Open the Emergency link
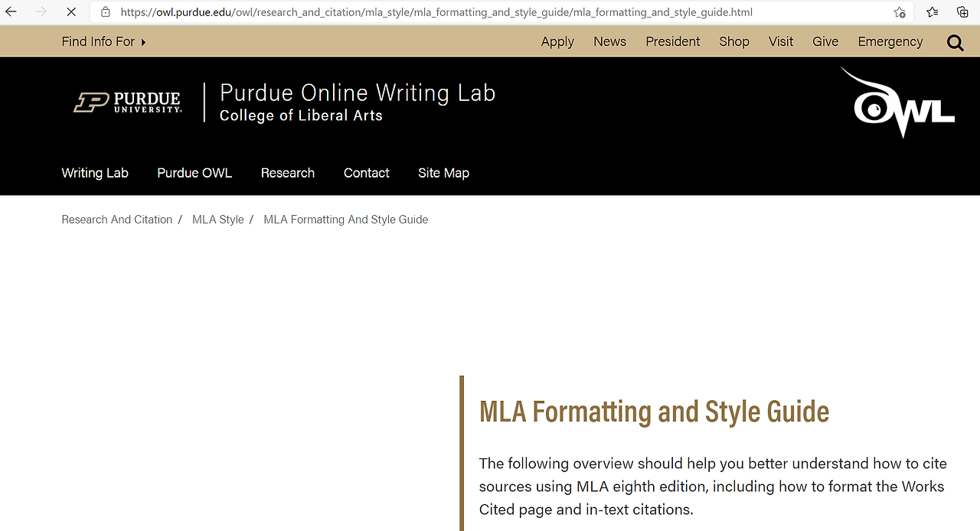The width and height of the screenshot is (980, 531). (x=890, y=41)
